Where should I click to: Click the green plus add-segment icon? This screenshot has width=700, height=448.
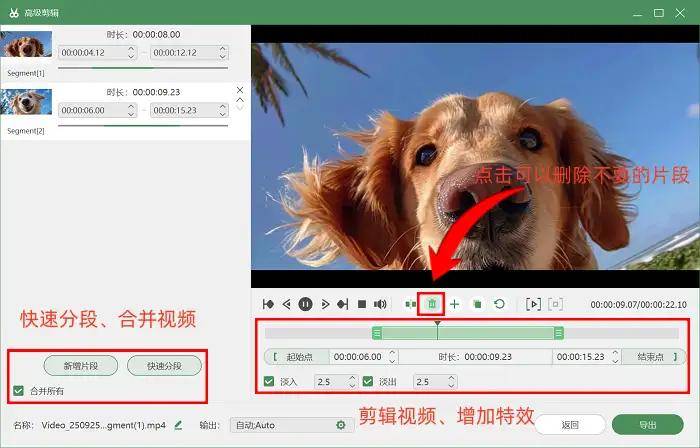click(454, 303)
